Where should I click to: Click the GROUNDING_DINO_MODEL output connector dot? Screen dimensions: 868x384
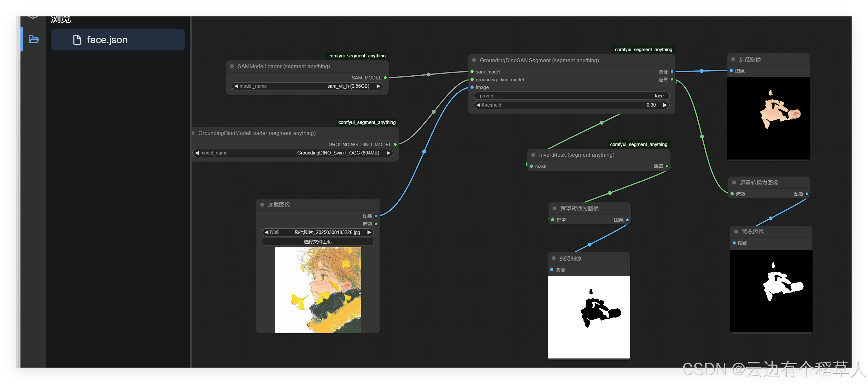pos(395,144)
